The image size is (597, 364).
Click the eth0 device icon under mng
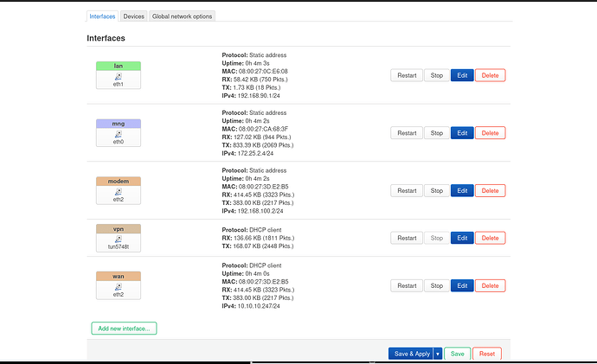[x=119, y=134]
